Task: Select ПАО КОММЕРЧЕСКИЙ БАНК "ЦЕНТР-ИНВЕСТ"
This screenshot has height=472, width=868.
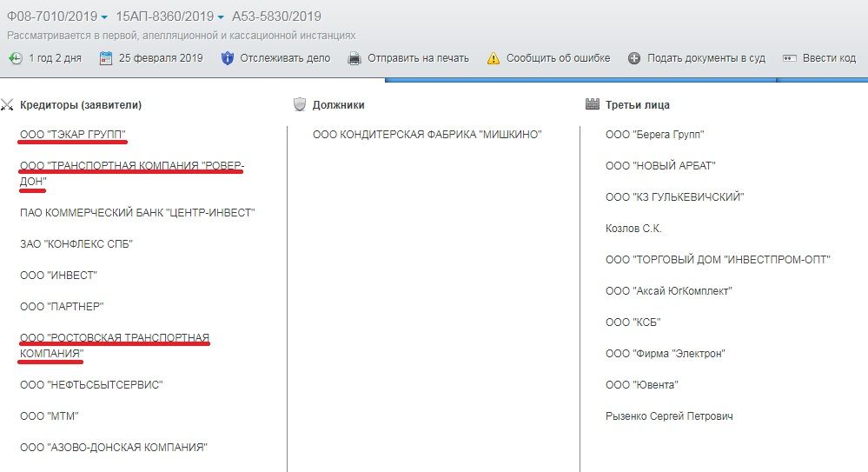Action: click(137, 213)
